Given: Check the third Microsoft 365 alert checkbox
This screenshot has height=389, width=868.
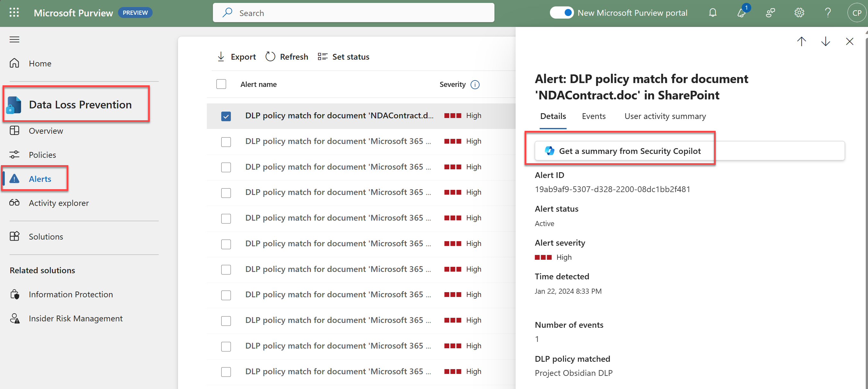Looking at the screenshot, I should click(x=226, y=193).
